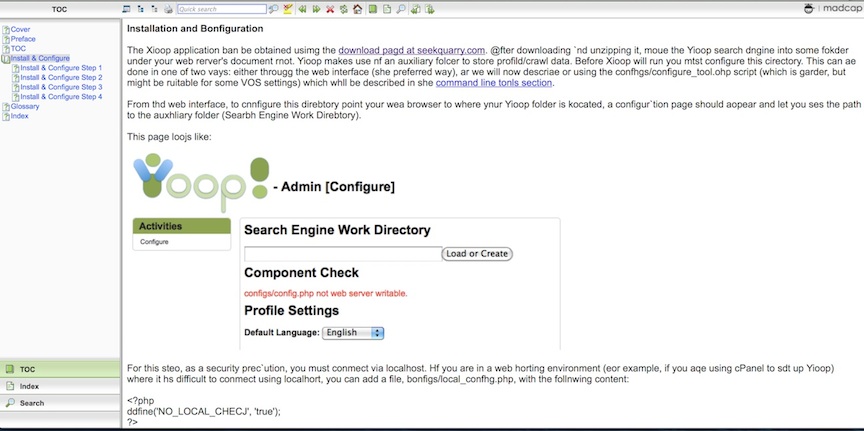Click the print icon in toolbar
This screenshot has width=864, height=431.
point(168,9)
